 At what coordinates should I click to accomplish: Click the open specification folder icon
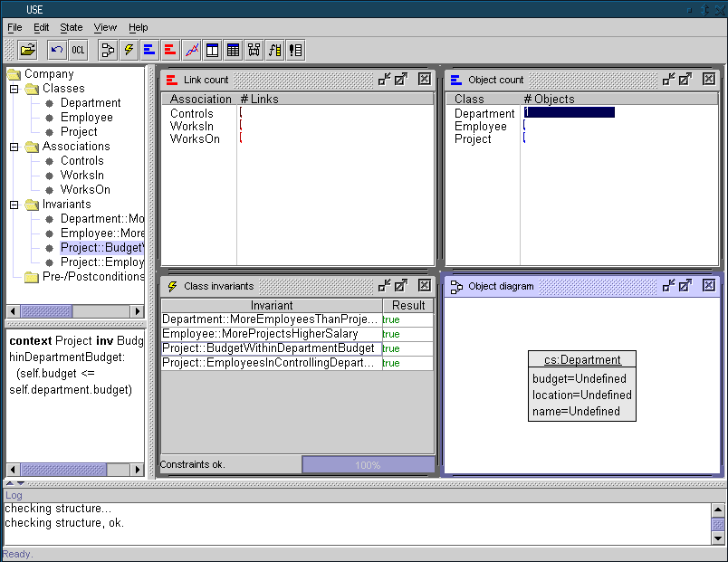pyautogui.click(x=27, y=50)
